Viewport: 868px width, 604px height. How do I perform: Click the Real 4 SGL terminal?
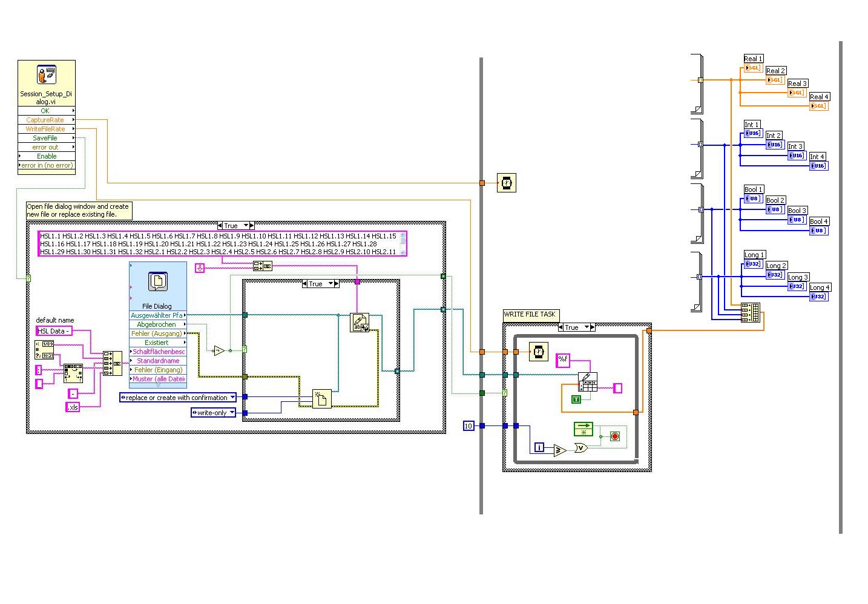click(x=818, y=106)
